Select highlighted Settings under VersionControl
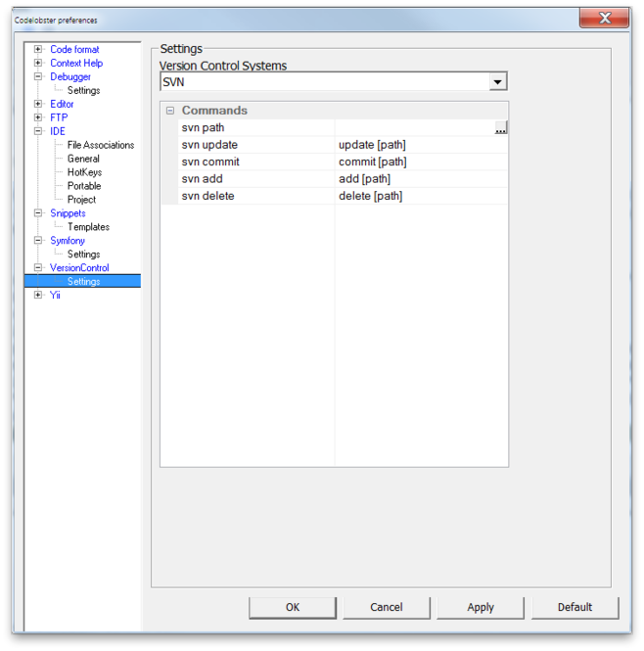The height and width of the screenshot is (651, 644). [x=83, y=281]
